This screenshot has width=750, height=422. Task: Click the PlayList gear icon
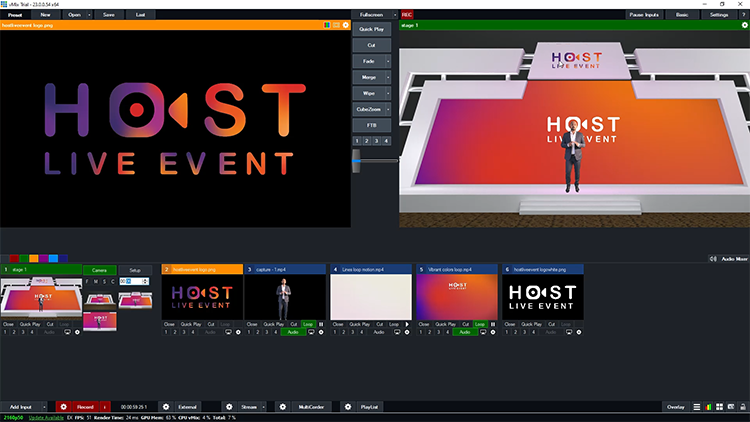(x=347, y=407)
